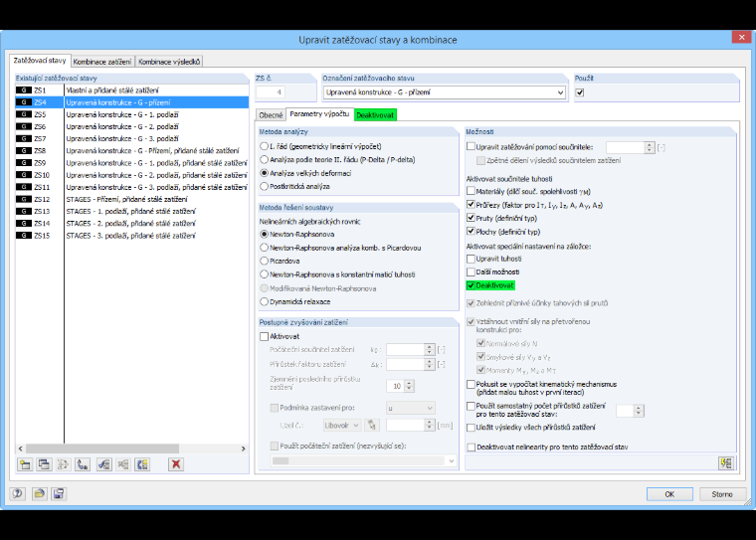
Task: Click the checkmark list icon below load case list
Action: pos(103,464)
